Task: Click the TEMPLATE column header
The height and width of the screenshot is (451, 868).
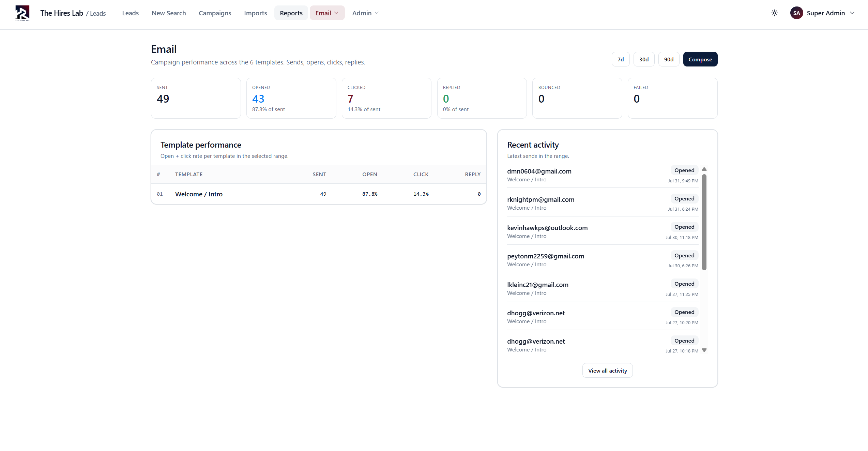Action: click(189, 174)
